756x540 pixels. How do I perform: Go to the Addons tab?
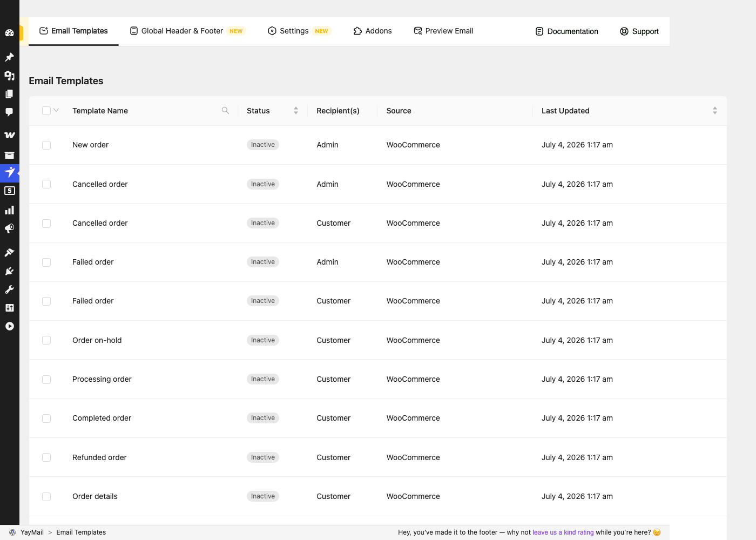pos(373,31)
